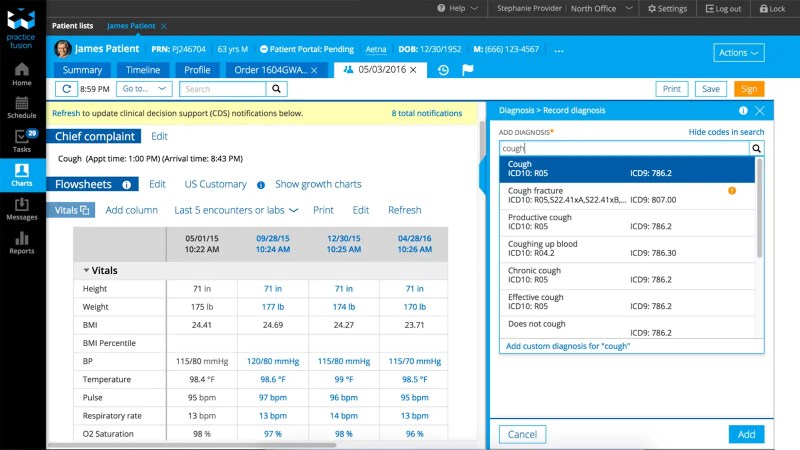The image size is (800, 450).
Task: Click the flag icon beside encounter tab
Action: click(x=467, y=70)
